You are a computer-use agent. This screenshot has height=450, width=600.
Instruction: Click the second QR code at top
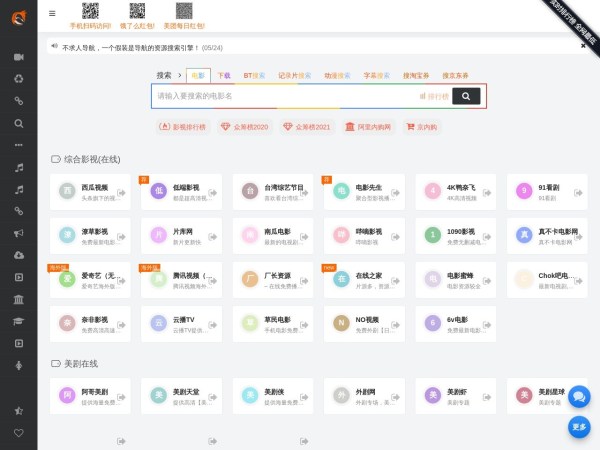[137, 11]
